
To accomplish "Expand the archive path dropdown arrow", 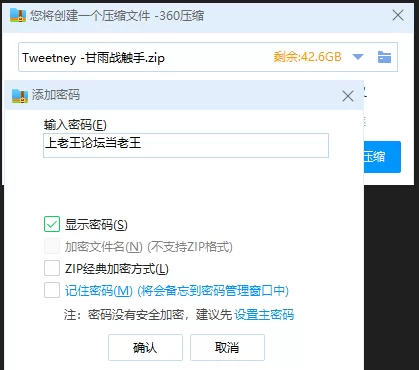I will click(358, 57).
